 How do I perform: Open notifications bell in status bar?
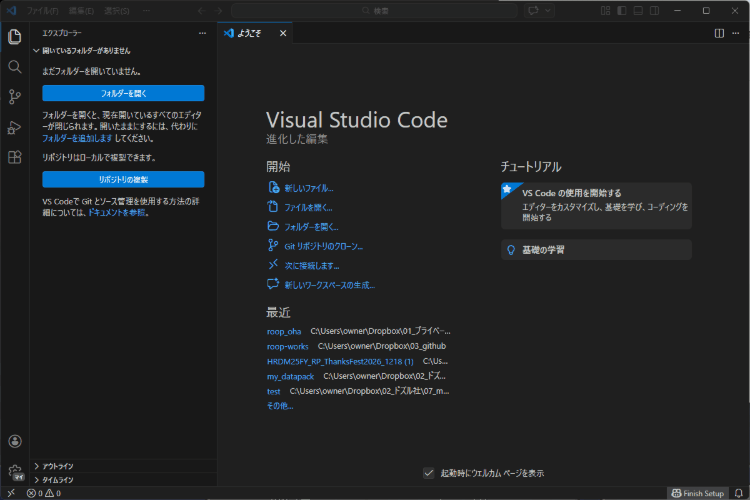pos(739,493)
